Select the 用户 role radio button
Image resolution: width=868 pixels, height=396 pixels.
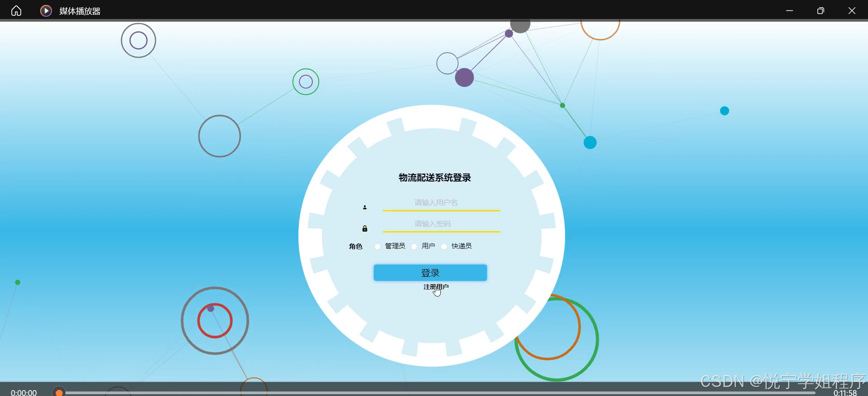(x=414, y=246)
